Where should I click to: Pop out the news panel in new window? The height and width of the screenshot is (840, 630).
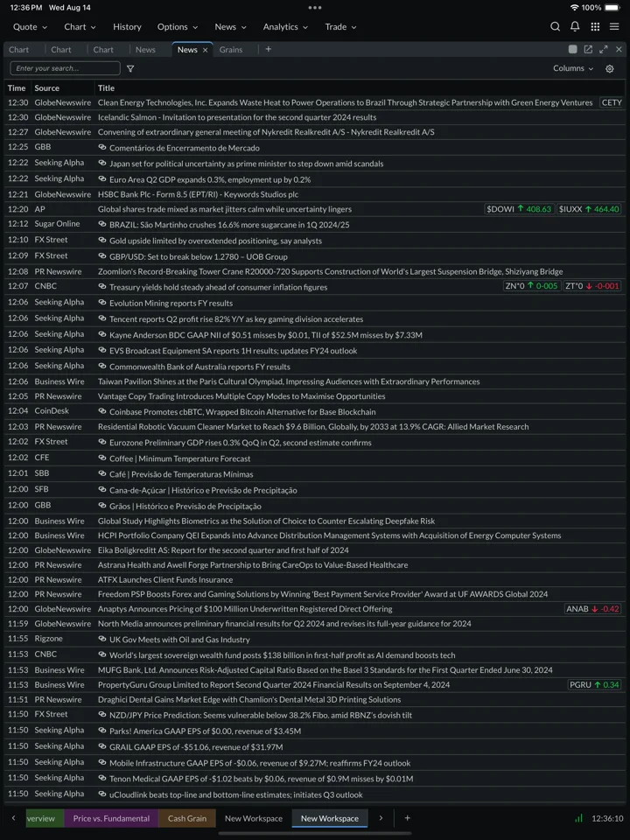click(x=588, y=49)
